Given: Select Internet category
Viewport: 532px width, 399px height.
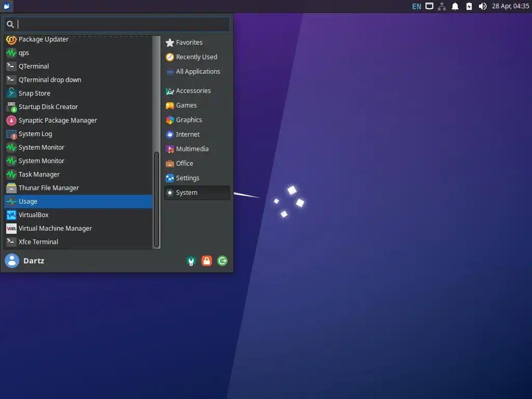Looking at the screenshot, I should coord(197,135).
